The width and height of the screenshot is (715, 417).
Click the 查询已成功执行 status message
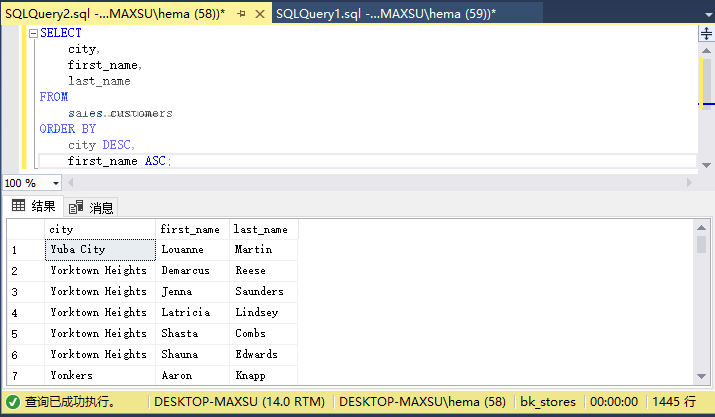click(x=69, y=402)
